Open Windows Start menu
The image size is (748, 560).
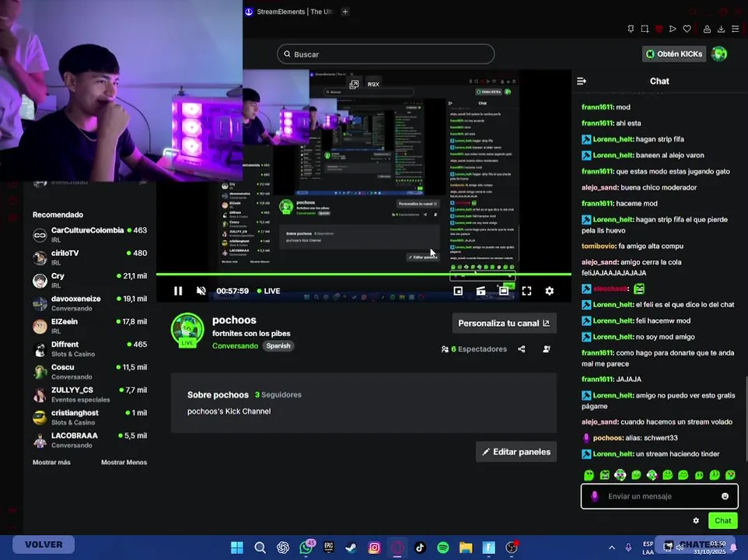(237, 547)
